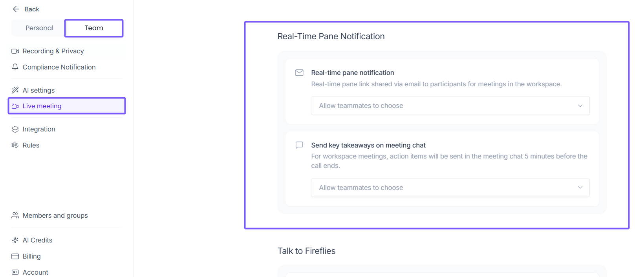Click the Billing card icon
This screenshot has width=644, height=277.
click(15, 256)
